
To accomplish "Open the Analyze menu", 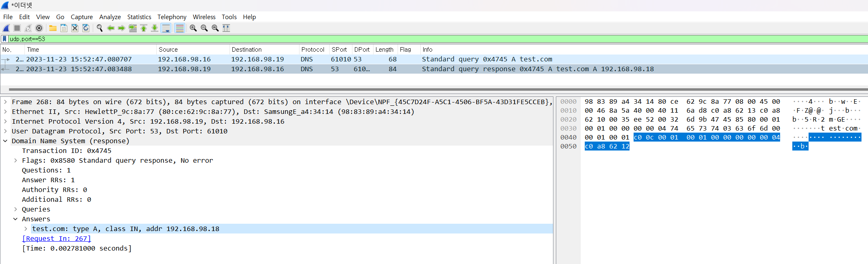I will click(x=110, y=17).
